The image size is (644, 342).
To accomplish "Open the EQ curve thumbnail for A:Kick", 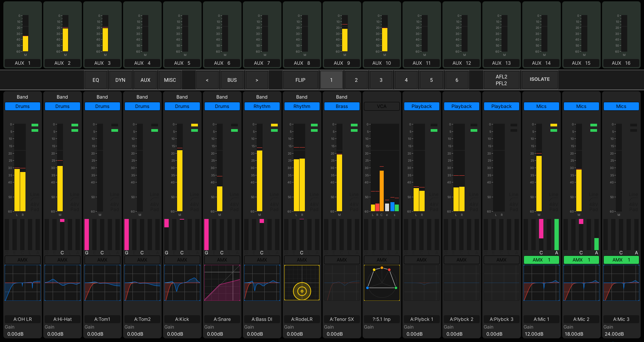I will (x=182, y=283).
